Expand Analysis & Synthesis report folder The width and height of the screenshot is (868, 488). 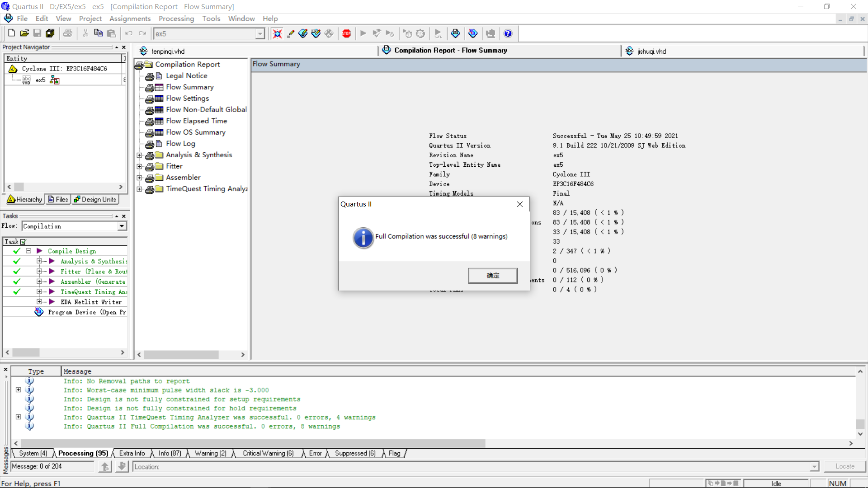(139, 155)
